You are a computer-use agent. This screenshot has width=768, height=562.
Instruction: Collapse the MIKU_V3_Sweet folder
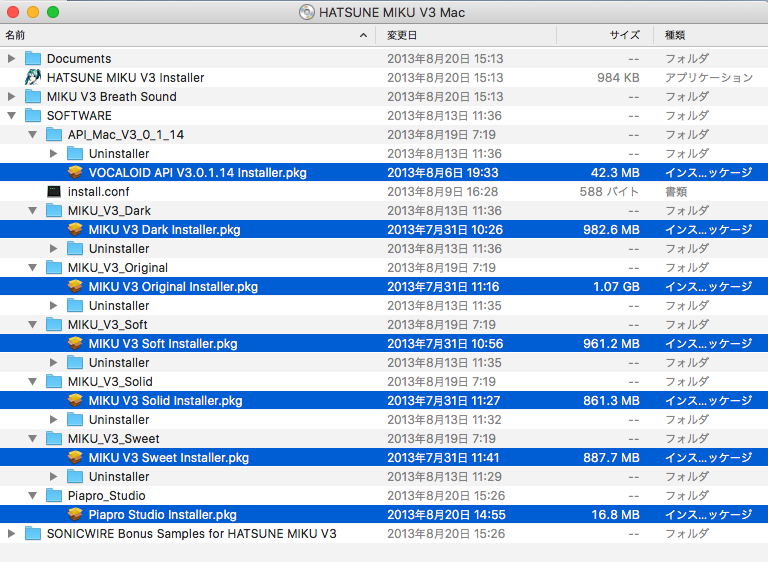click(32, 439)
